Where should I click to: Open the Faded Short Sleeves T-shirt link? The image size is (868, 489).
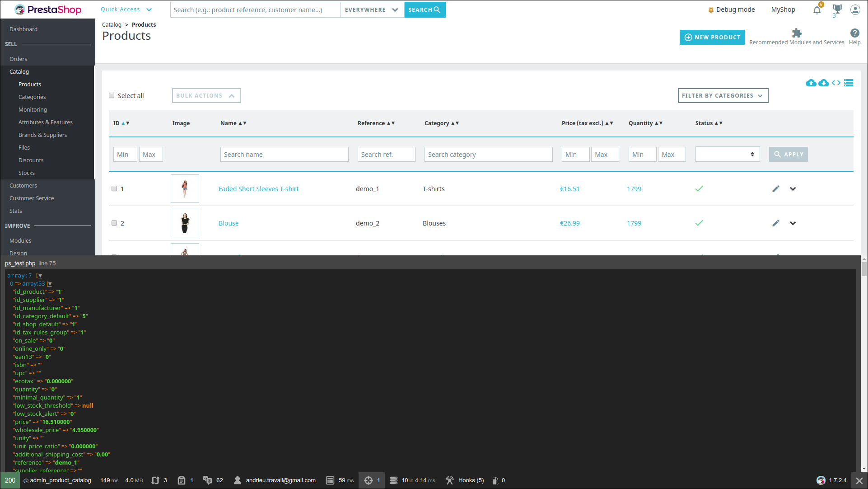point(258,189)
